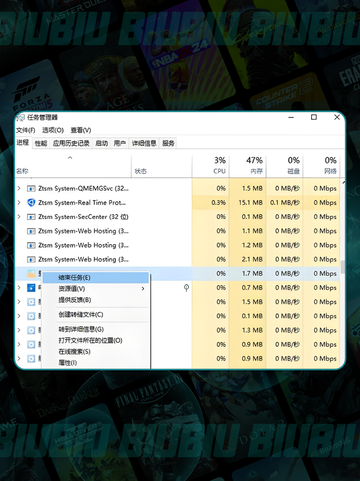Expand the process row using 1.3 MB
360x481 pixels.
[x=19, y=330]
